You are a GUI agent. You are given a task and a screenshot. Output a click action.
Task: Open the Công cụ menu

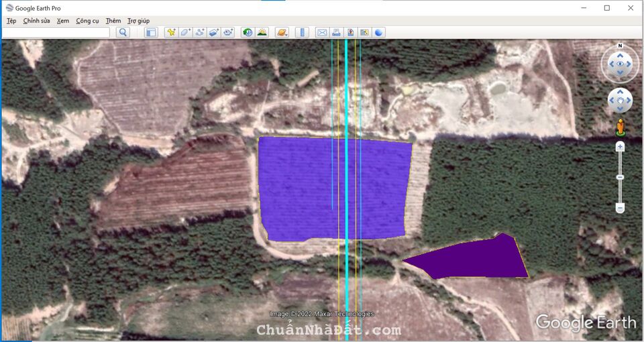point(87,21)
